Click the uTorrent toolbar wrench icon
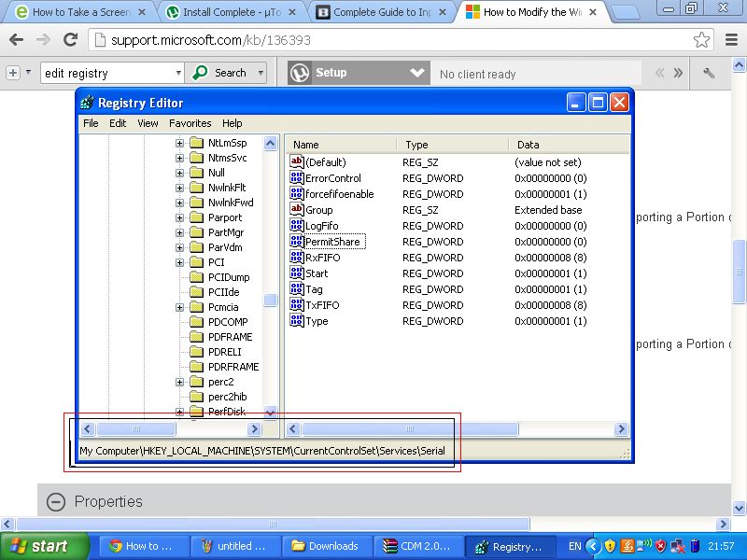 coord(709,73)
